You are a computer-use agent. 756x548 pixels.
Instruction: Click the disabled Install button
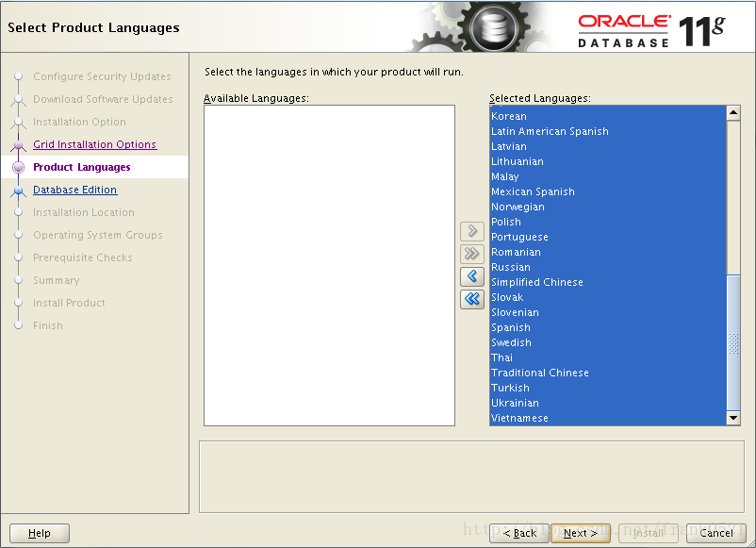pos(649,533)
